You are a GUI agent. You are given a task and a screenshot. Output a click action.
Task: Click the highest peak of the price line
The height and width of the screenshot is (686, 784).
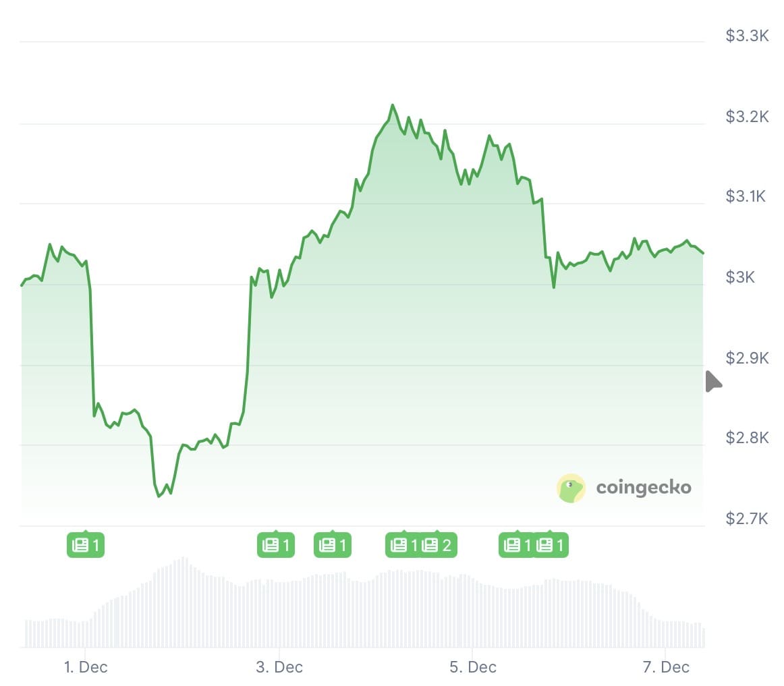[x=393, y=105]
